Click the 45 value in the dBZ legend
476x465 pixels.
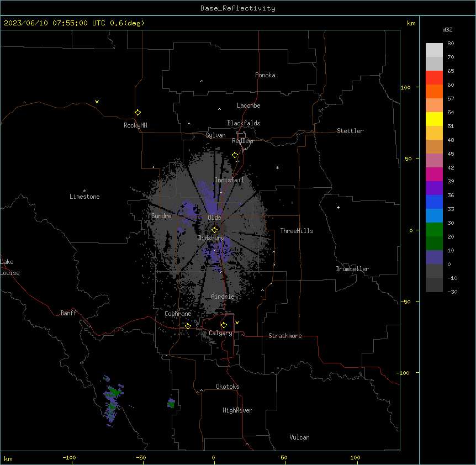(x=451, y=154)
